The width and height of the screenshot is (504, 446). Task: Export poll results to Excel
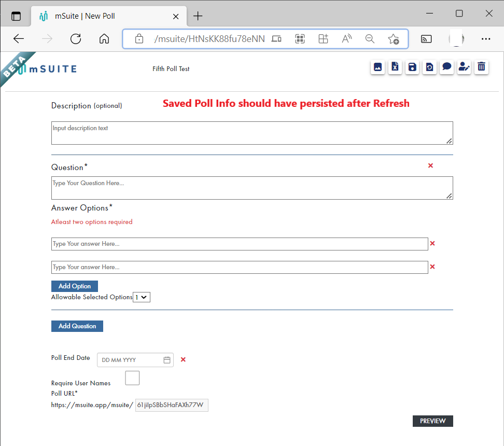[395, 67]
